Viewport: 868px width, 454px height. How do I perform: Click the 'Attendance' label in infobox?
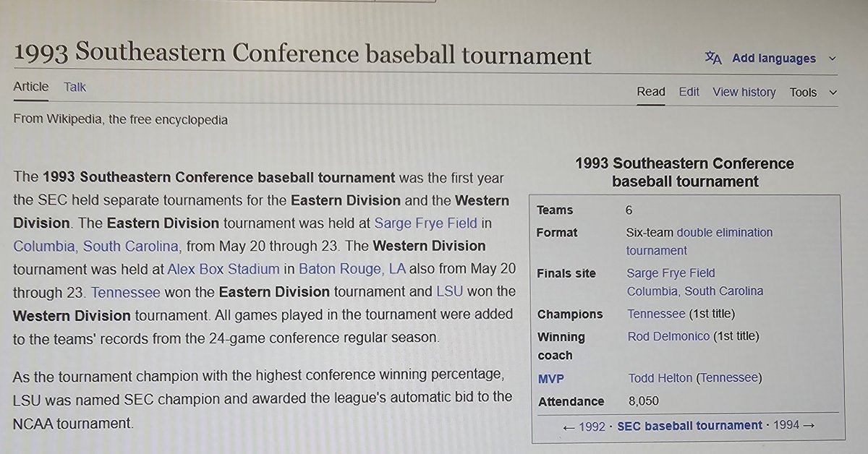pyautogui.click(x=571, y=401)
